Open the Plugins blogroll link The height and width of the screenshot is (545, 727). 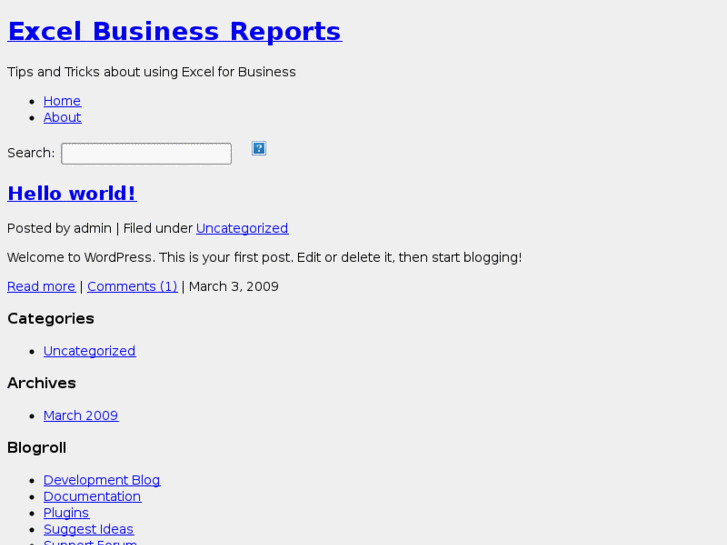point(66,513)
